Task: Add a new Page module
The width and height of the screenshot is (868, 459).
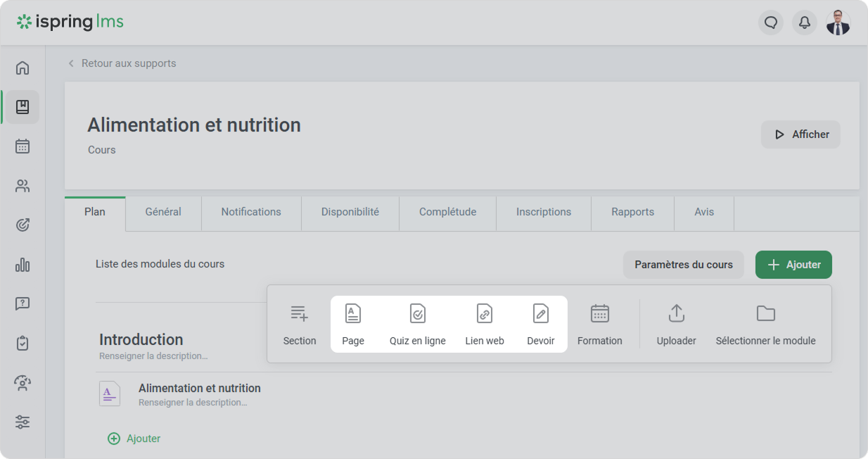Action: 353,314
